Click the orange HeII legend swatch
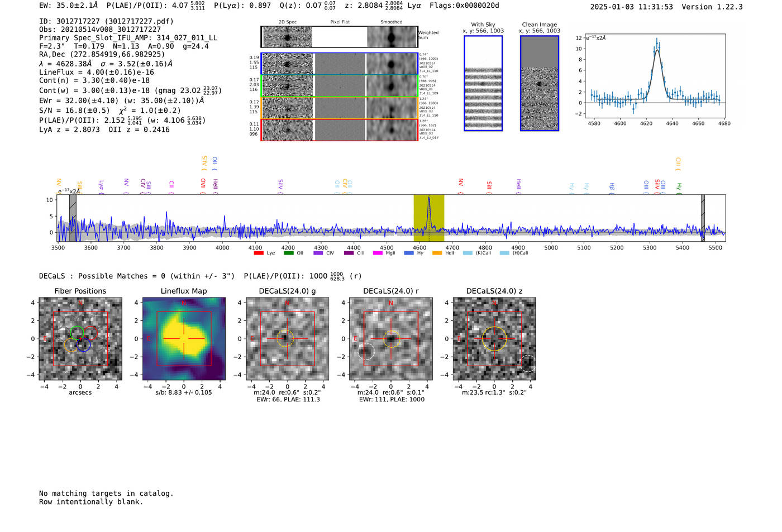Screen dimensions: 782x532 pyautogui.click(x=437, y=253)
